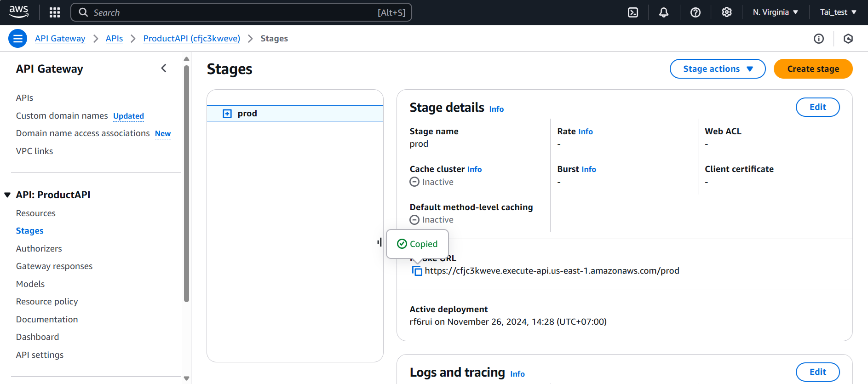The width and height of the screenshot is (868, 384).
Task: Click the Create stage button
Action: [813, 69]
